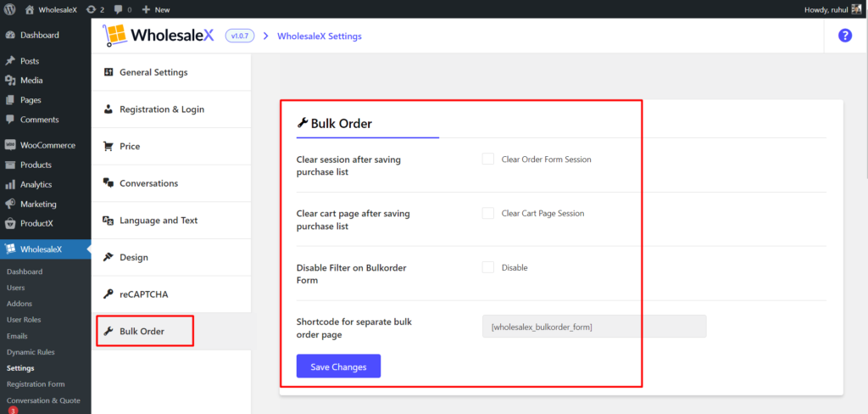Click the Marketing megaphone icon

pos(10,204)
